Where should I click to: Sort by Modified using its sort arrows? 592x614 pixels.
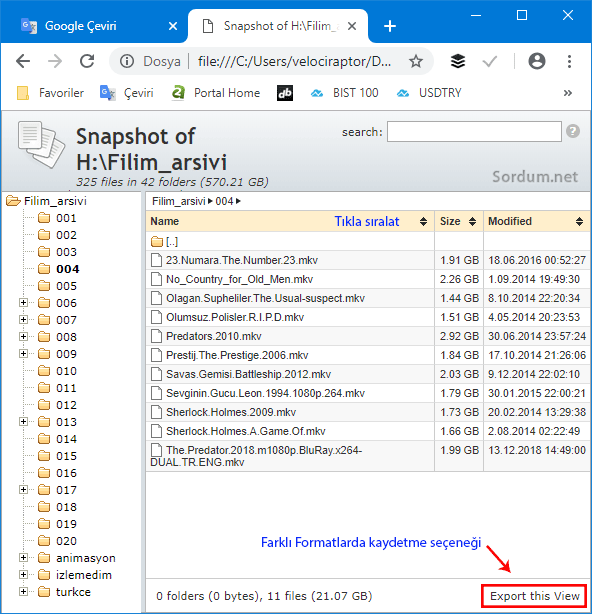(x=579, y=221)
